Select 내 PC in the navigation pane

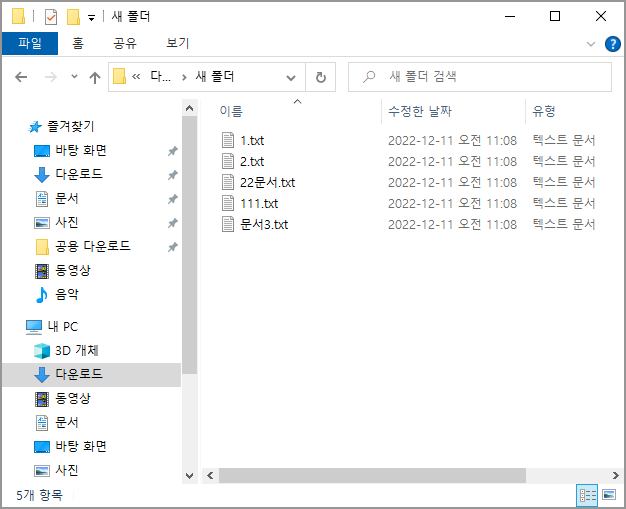click(x=63, y=327)
